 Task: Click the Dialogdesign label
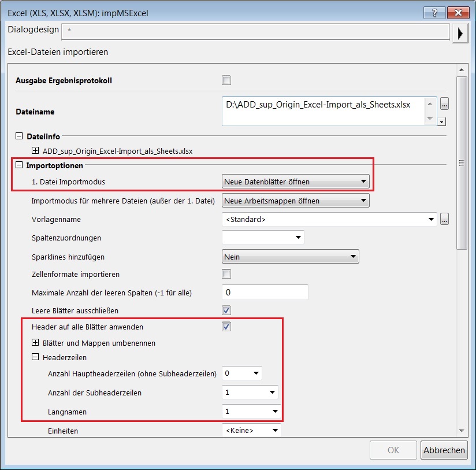coord(33,29)
